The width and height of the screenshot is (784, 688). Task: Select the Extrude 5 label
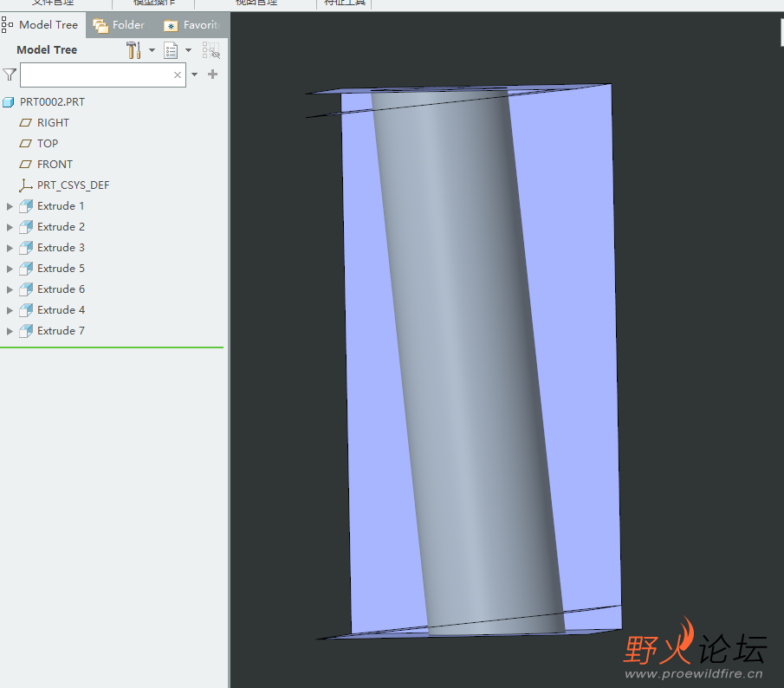tap(61, 269)
